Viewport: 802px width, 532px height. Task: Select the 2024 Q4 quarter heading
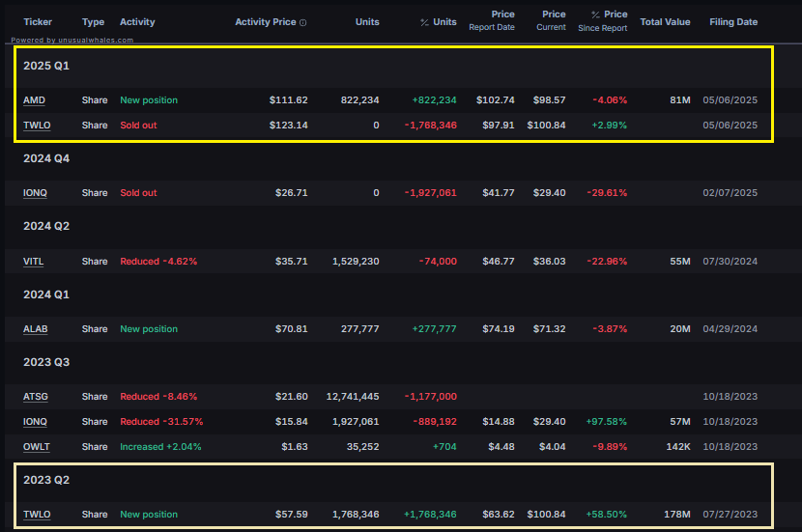[x=46, y=158]
